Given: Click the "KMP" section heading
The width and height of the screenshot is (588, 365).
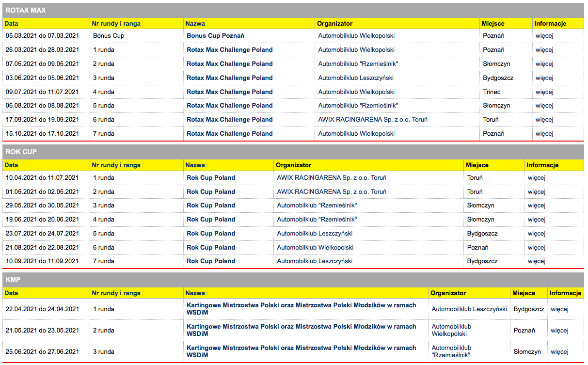Looking at the screenshot, I should pos(13,280).
